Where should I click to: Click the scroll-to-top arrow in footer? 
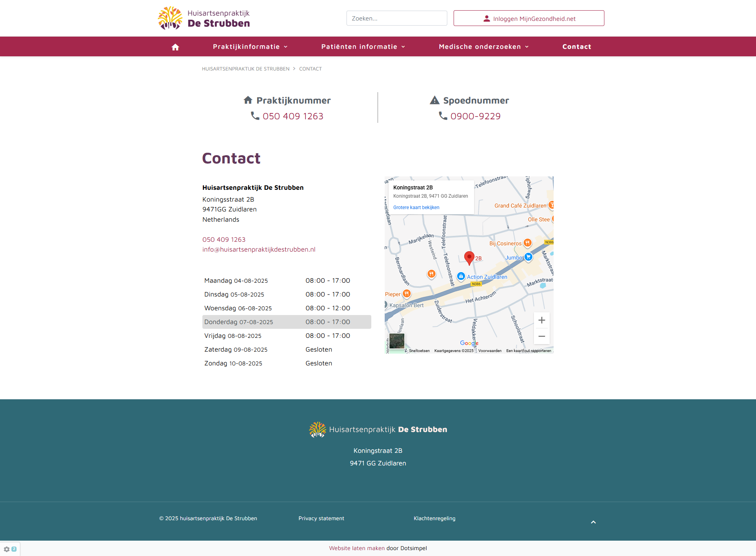coord(593,522)
